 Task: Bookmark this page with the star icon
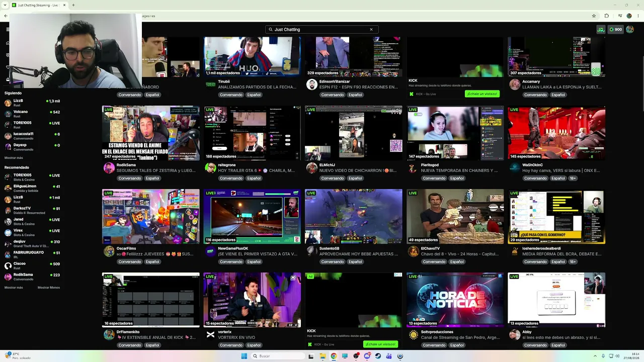594,16
